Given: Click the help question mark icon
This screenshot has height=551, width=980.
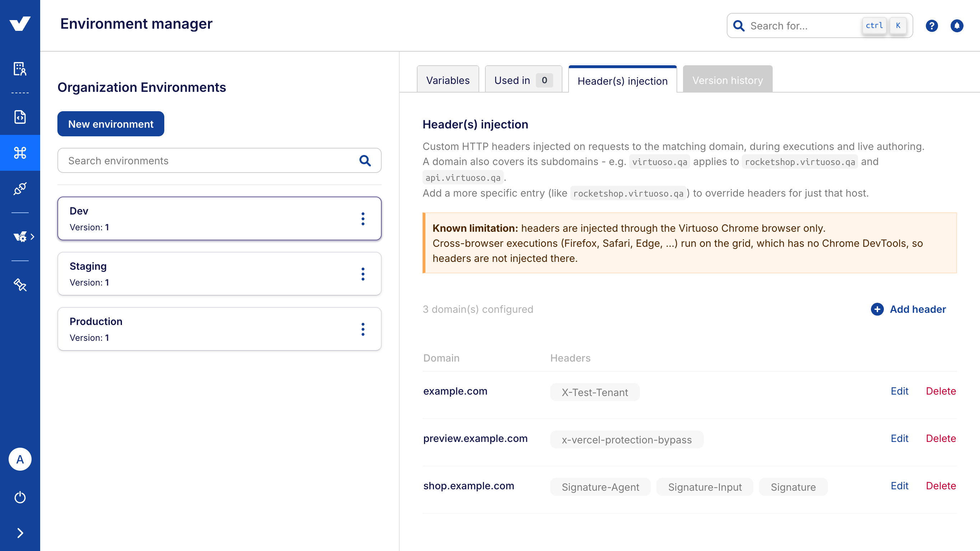Looking at the screenshot, I should (x=932, y=25).
